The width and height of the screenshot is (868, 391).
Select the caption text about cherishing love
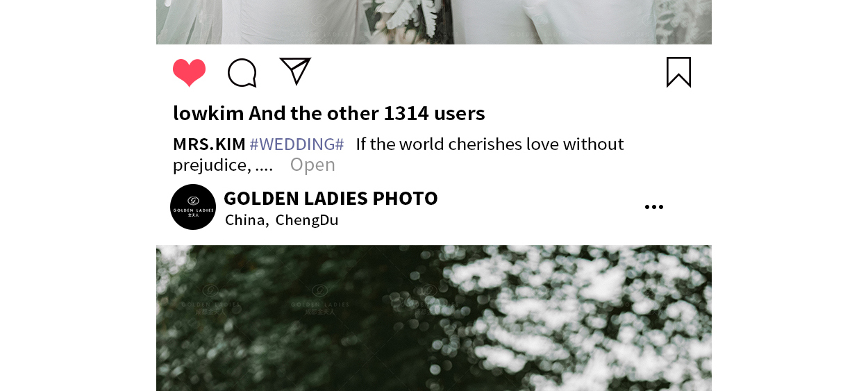pos(398,154)
